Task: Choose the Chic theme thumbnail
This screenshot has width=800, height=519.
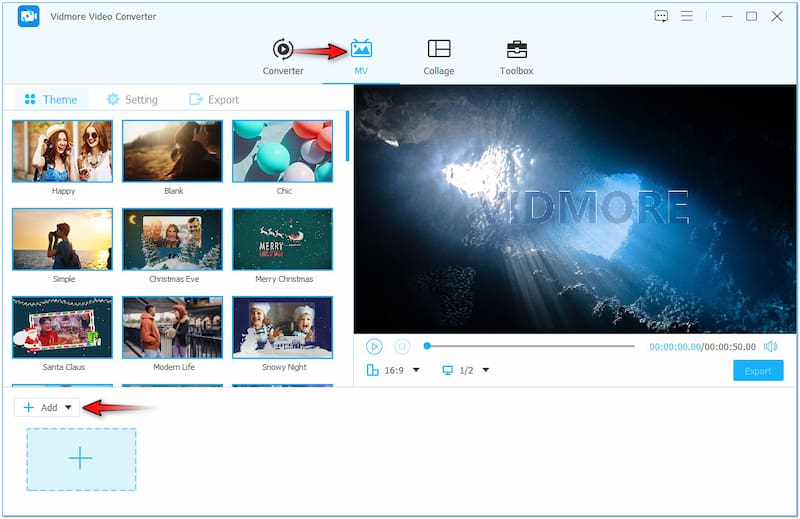Action: [x=283, y=151]
